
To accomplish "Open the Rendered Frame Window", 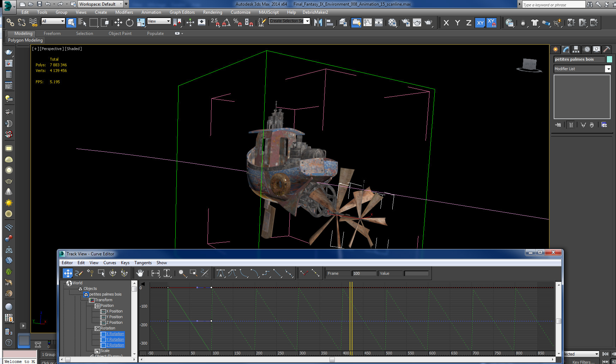I will [417, 23].
